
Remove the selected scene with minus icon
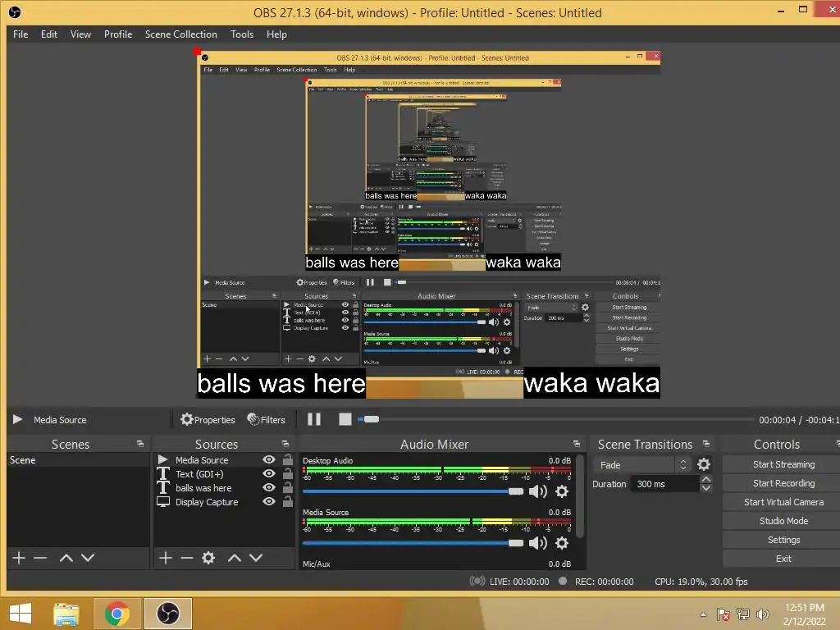tap(40, 558)
